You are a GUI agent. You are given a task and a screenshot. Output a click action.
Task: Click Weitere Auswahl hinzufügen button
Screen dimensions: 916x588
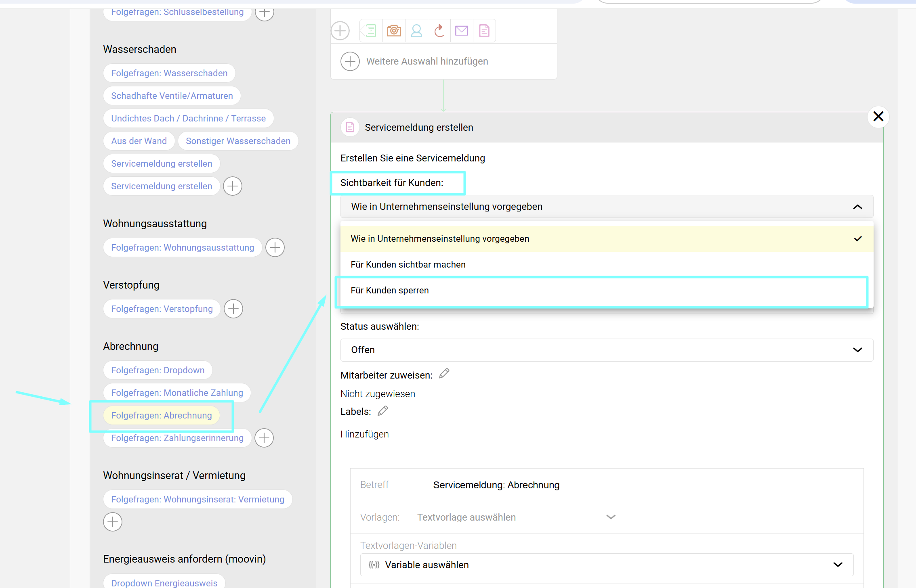pyautogui.click(x=427, y=61)
